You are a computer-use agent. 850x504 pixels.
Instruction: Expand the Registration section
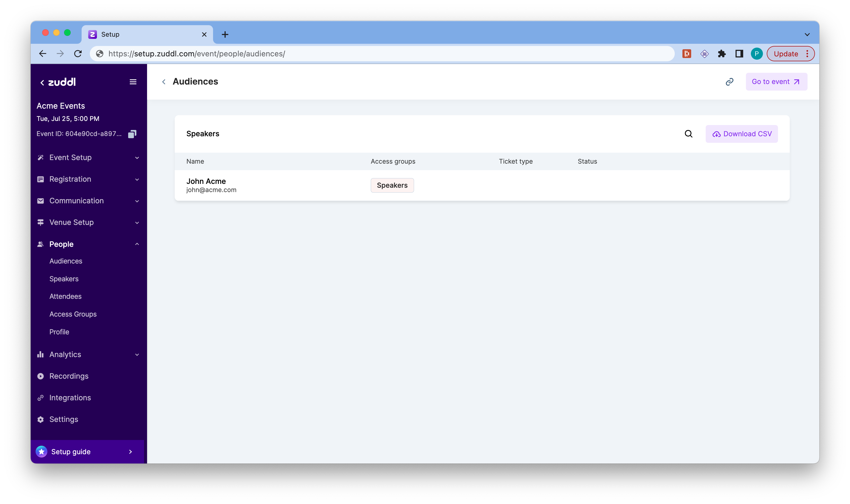click(137, 180)
